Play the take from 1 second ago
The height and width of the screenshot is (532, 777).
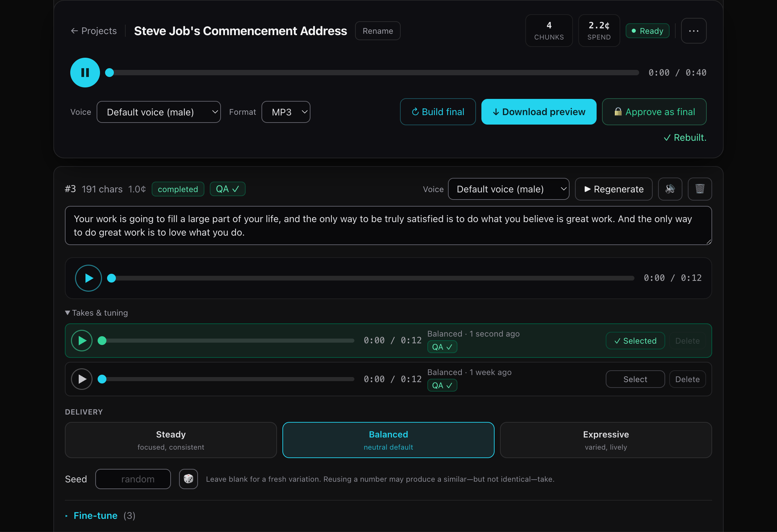tap(82, 341)
